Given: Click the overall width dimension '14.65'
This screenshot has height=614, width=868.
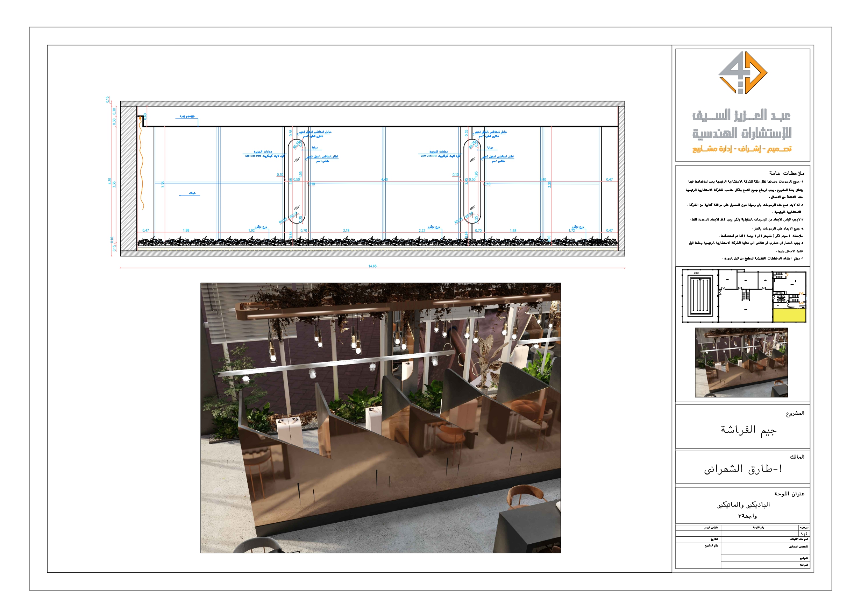Looking at the screenshot, I should click(372, 266).
